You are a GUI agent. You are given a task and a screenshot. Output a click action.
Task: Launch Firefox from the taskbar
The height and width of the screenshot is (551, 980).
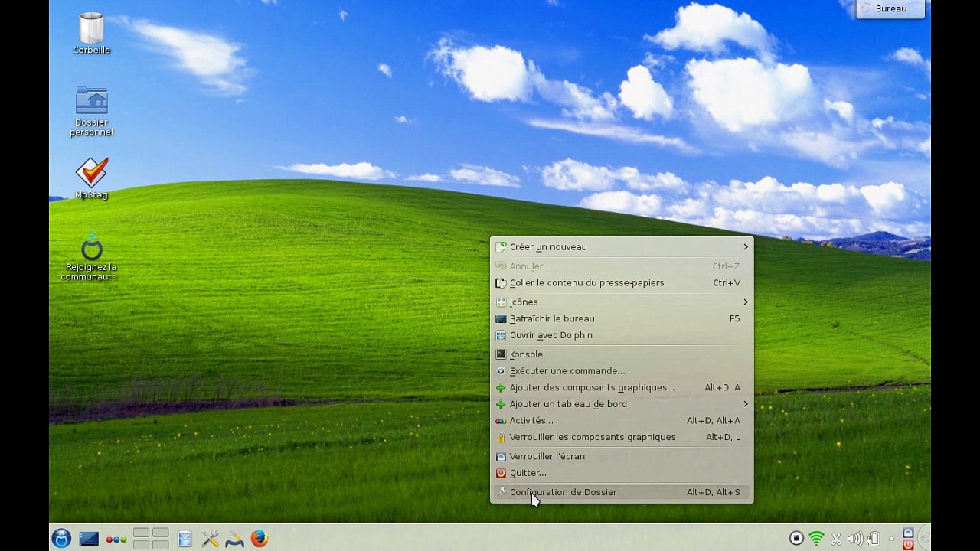click(260, 539)
